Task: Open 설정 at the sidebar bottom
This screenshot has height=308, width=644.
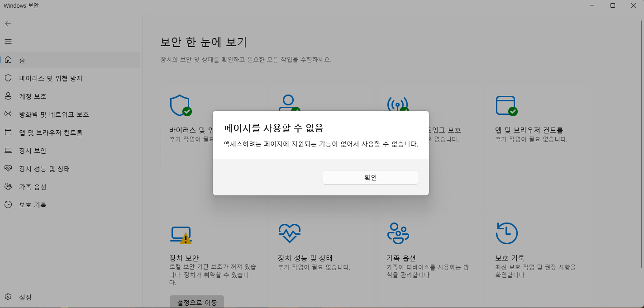Action: click(71, 297)
